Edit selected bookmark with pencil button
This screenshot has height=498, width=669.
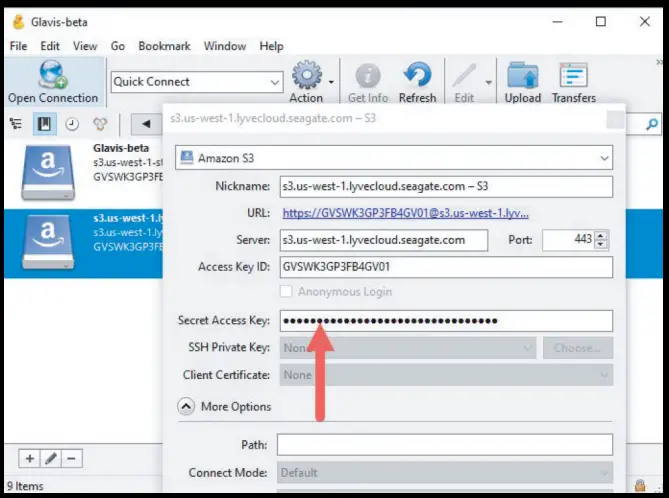[51, 459]
